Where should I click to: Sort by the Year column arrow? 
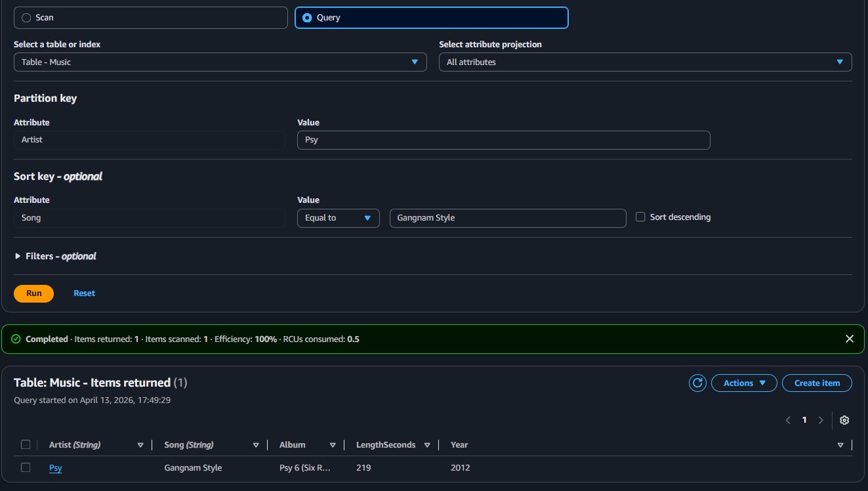click(840, 445)
